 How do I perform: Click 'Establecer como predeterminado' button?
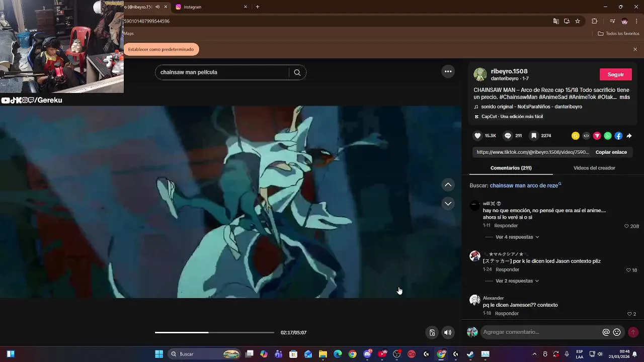pos(161,49)
